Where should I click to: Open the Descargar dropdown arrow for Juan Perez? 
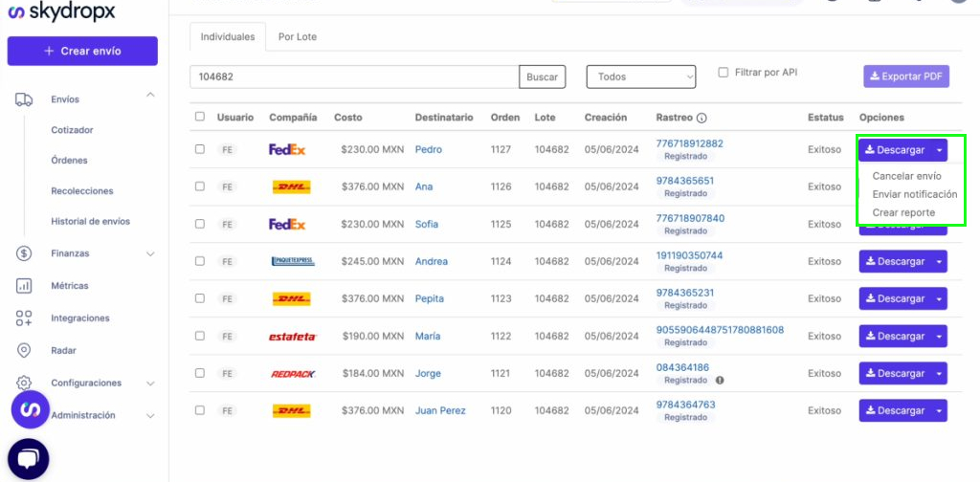[x=940, y=411]
